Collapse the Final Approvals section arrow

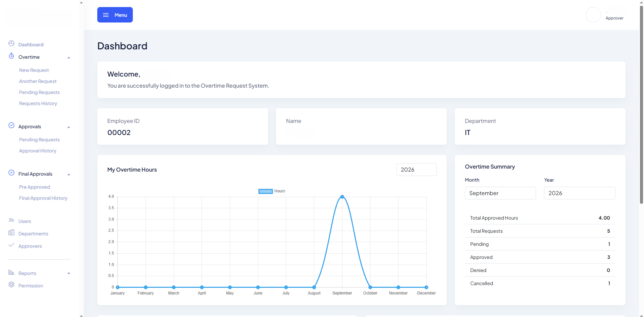(x=69, y=175)
